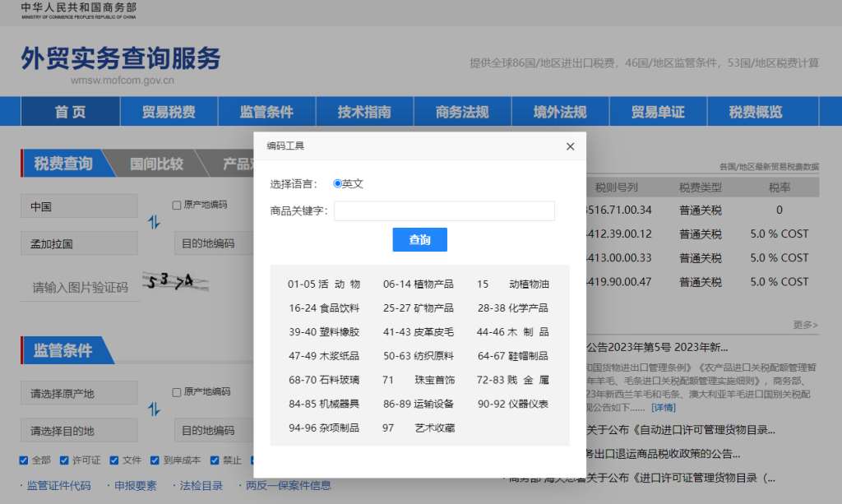Choose category 50-63 纺织原料
The width and height of the screenshot is (842, 504).
[x=419, y=356]
